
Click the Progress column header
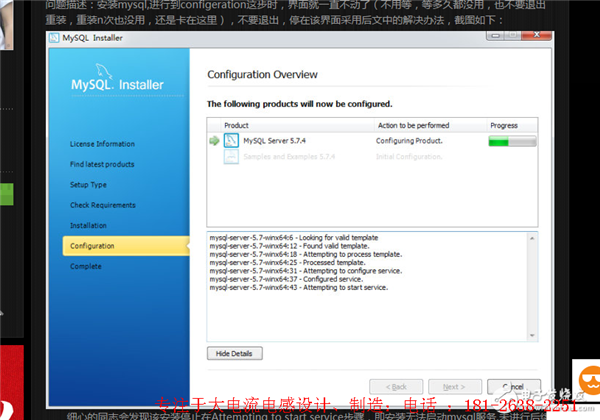[x=504, y=125]
